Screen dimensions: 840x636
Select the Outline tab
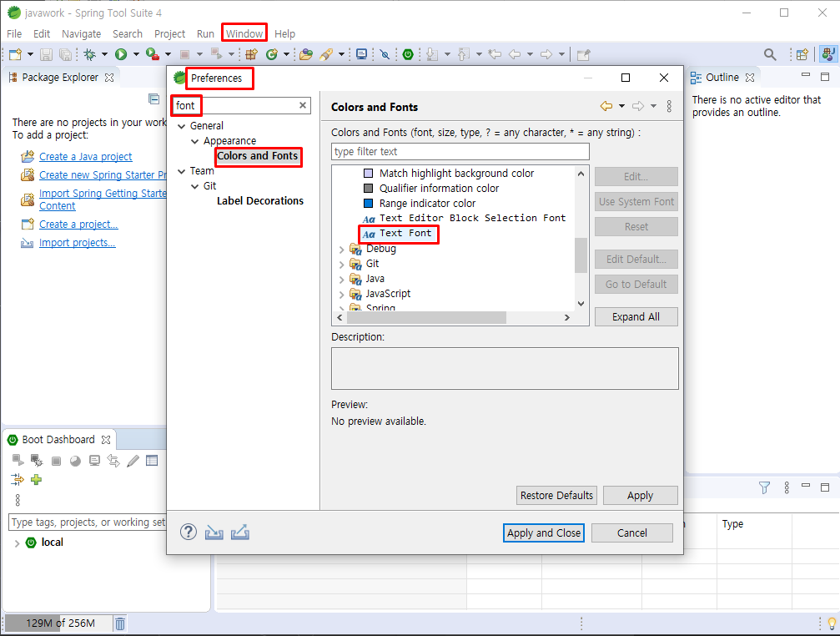722,77
